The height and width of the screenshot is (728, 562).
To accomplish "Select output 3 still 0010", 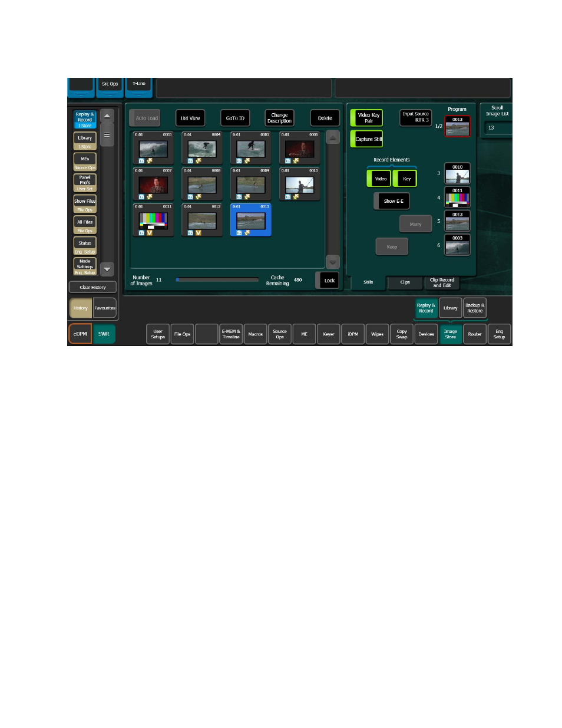I will pos(457,174).
